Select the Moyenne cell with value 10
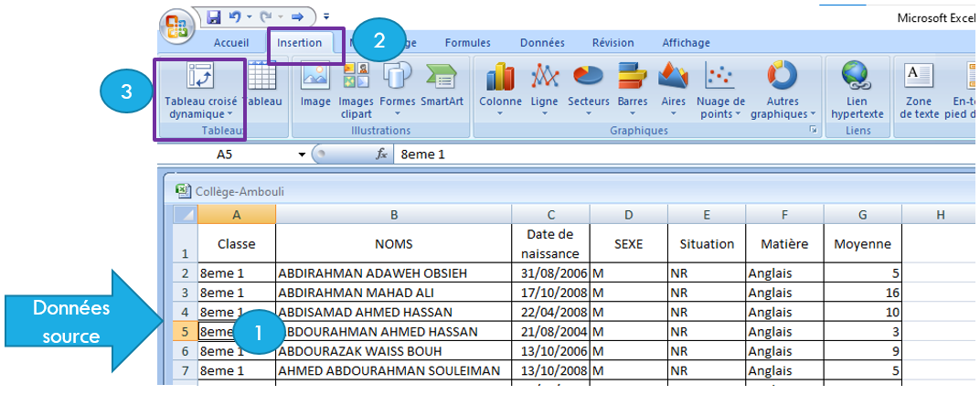The image size is (980, 395). 862,312
